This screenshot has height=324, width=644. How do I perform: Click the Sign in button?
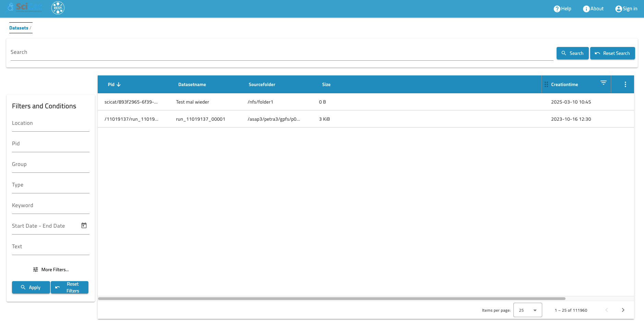coord(626,9)
